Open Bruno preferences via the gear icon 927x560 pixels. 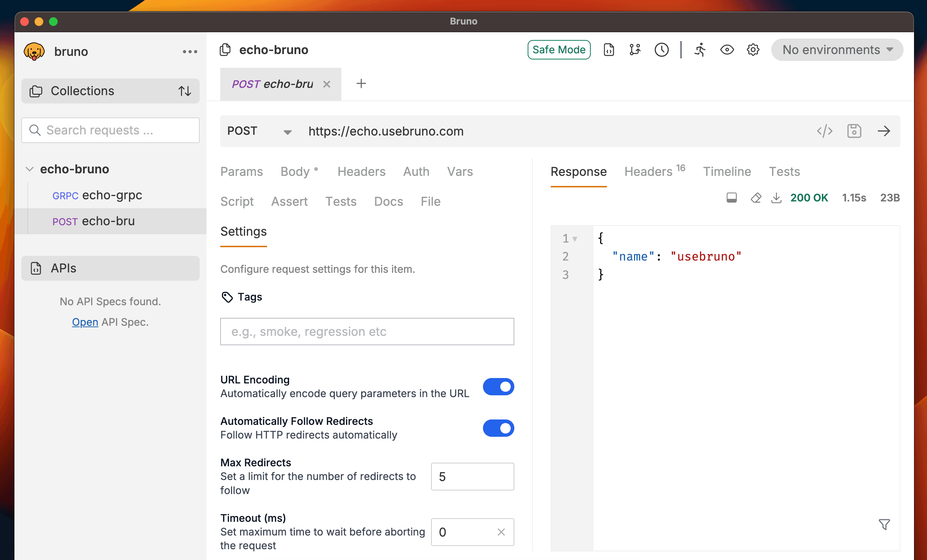tap(753, 49)
